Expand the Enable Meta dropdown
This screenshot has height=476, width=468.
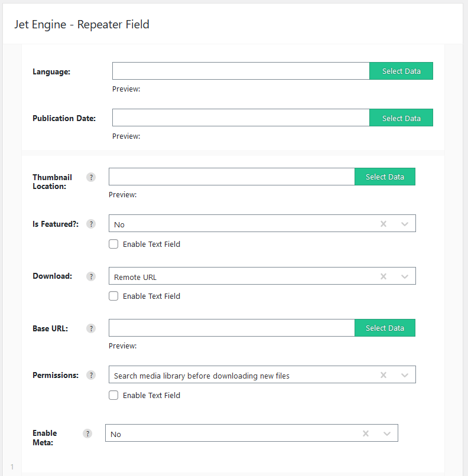coord(386,434)
